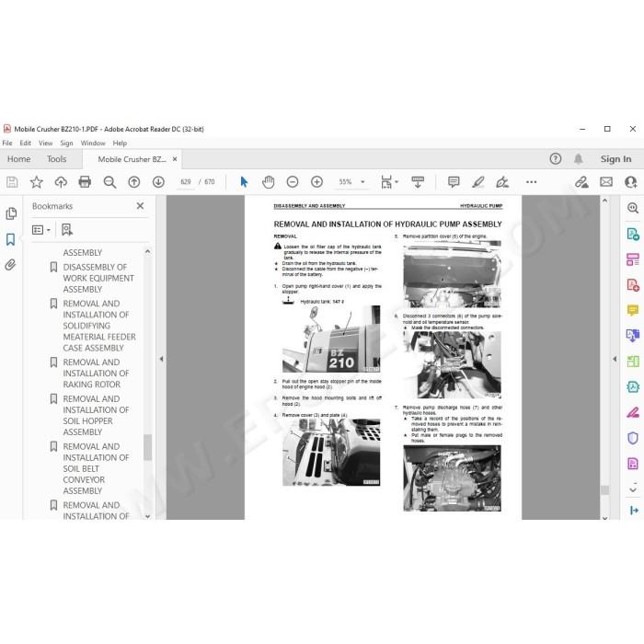The image size is (644, 644).
Task: Open bookmark Removal and Installation of Raking Rotor
Action: pyautogui.click(x=96, y=374)
